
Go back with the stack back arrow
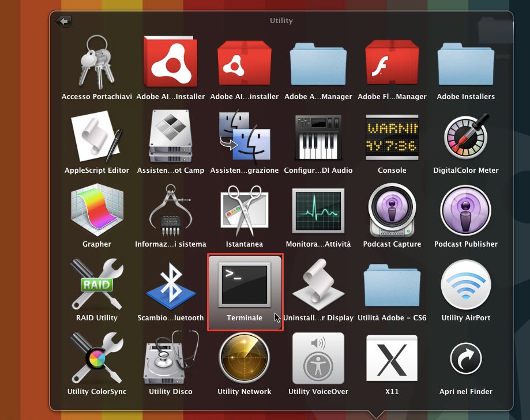point(63,21)
